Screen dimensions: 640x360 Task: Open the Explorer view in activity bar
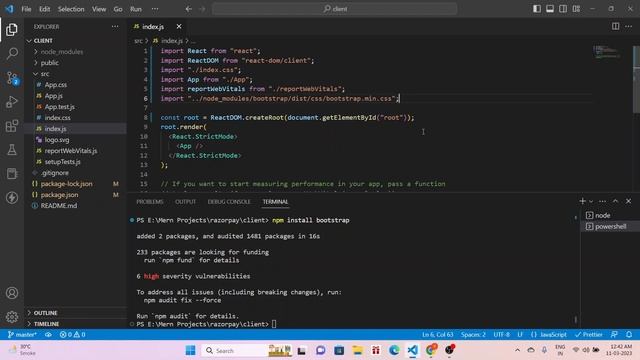pyautogui.click(x=12, y=29)
